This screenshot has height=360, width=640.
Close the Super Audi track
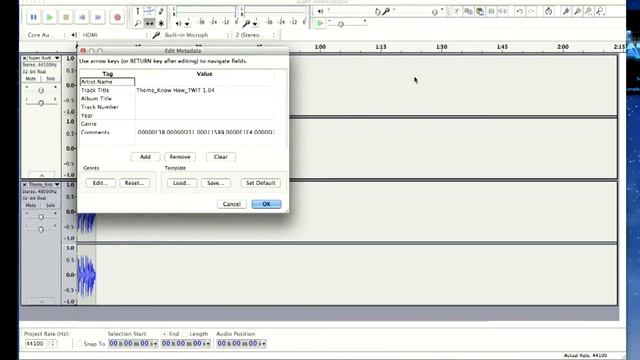[24, 58]
